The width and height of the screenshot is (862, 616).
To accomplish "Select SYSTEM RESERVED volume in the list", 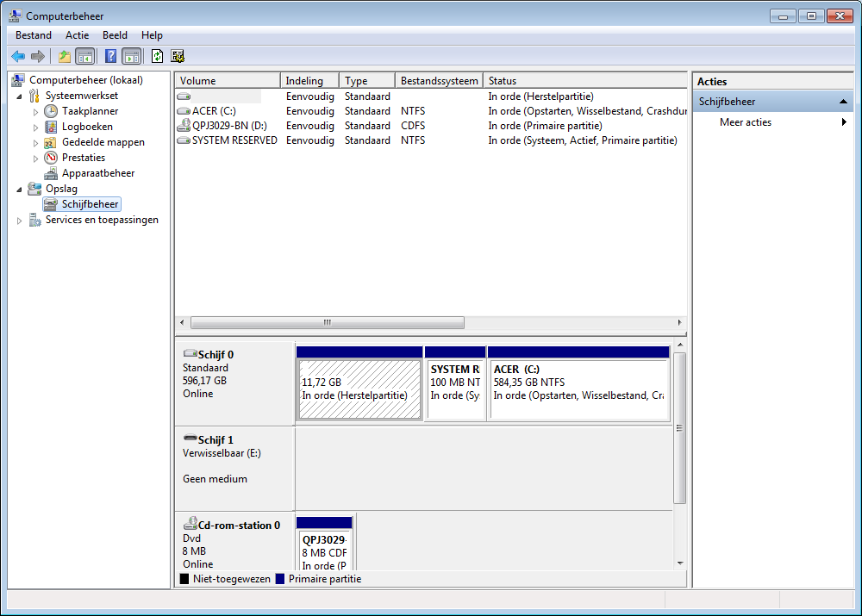I will [x=234, y=140].
